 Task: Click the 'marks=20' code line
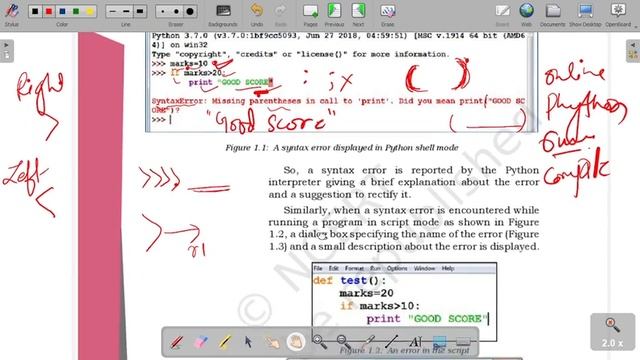[366, 293]
